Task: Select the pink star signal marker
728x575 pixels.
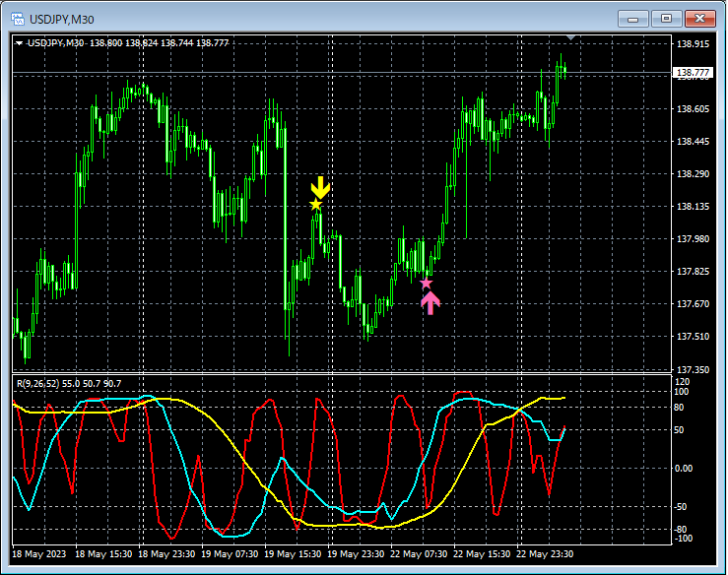Action: coord(426,284)
